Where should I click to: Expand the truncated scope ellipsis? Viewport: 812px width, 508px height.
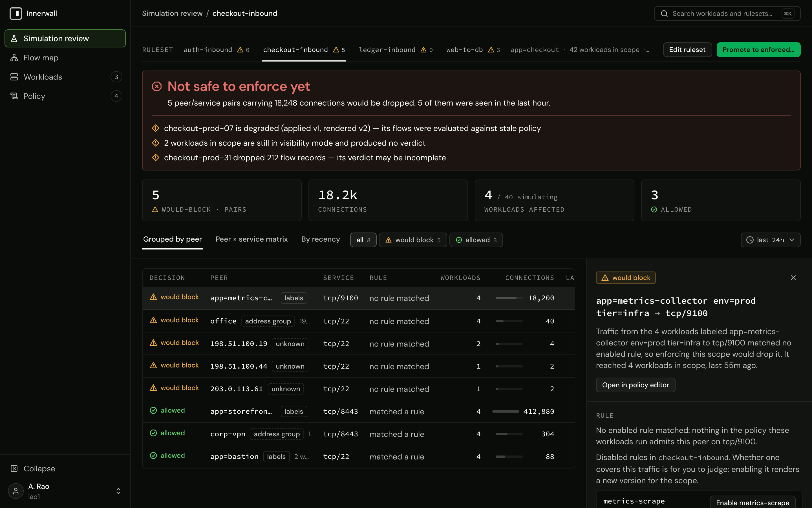click(647, 50)
